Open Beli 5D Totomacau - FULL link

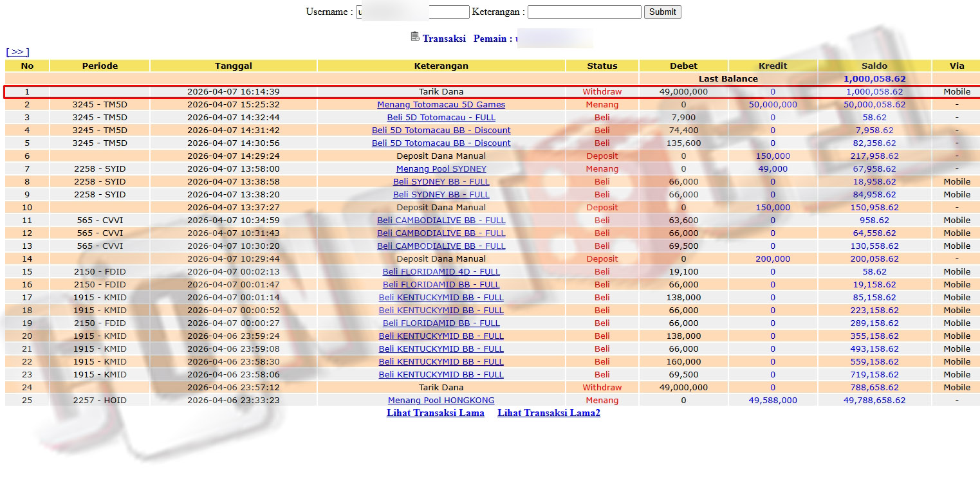tap(441, 118)
